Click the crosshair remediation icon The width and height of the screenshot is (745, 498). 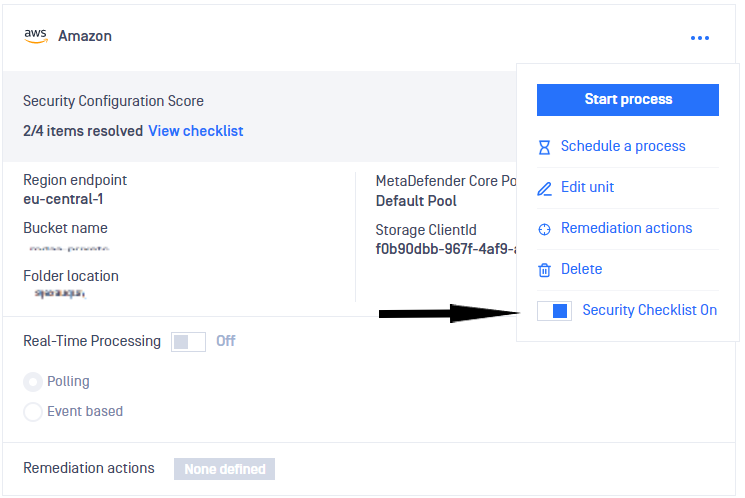pos(544,229)
